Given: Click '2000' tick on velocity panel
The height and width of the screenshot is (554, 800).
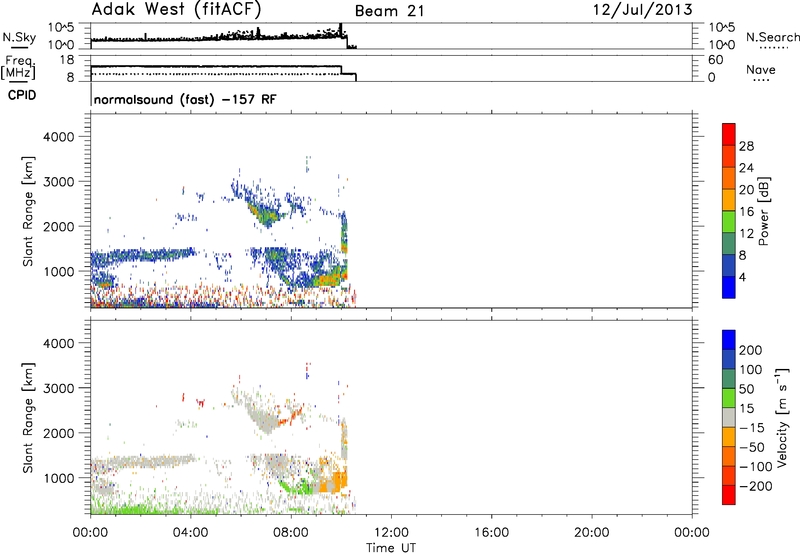Looking at the screenshot, I should point(59,433).
